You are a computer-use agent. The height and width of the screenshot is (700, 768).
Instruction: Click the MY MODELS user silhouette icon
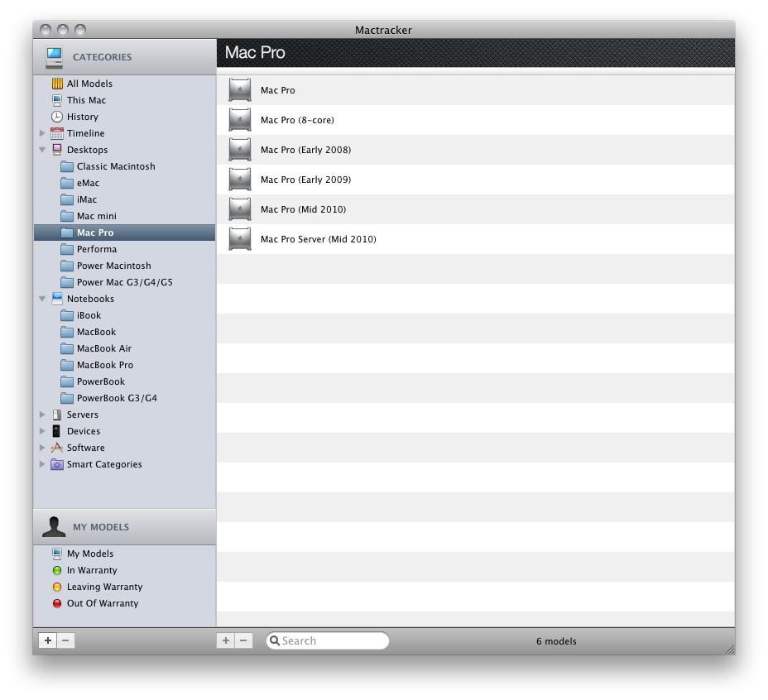tap(54, 527)
